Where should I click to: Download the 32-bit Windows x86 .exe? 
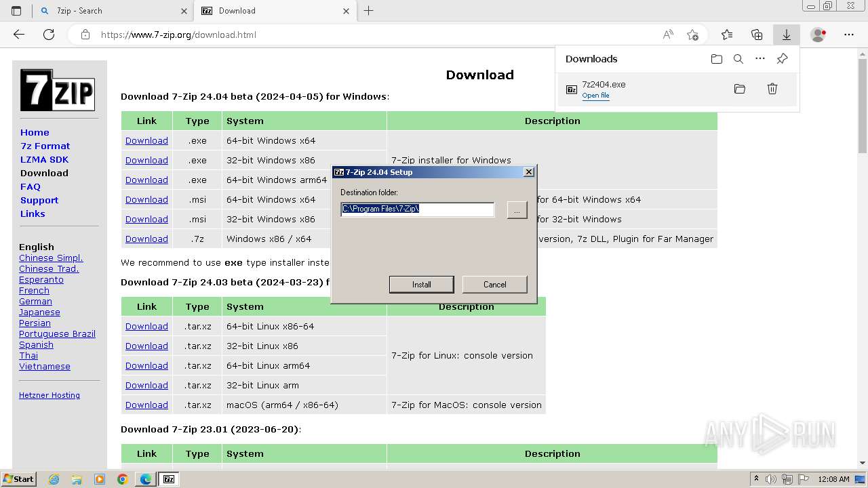click(146, 160)
